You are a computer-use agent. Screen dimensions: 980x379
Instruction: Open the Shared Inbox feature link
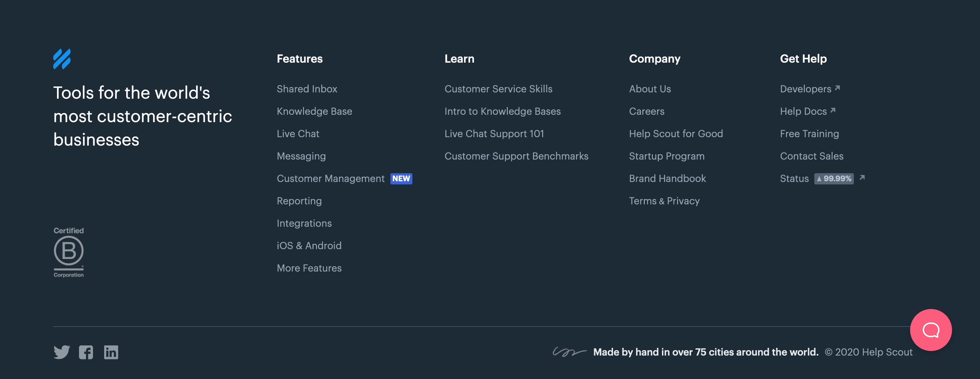(x=307, y=89)
